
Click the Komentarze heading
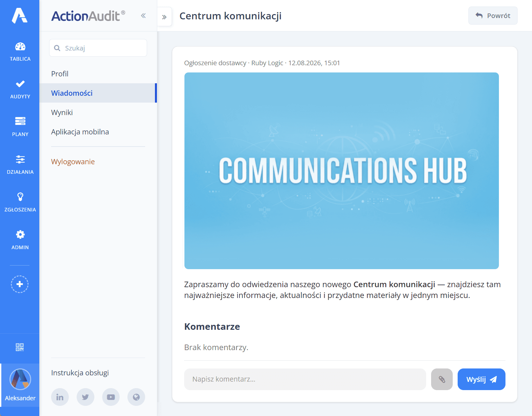(x=212, y=327)
